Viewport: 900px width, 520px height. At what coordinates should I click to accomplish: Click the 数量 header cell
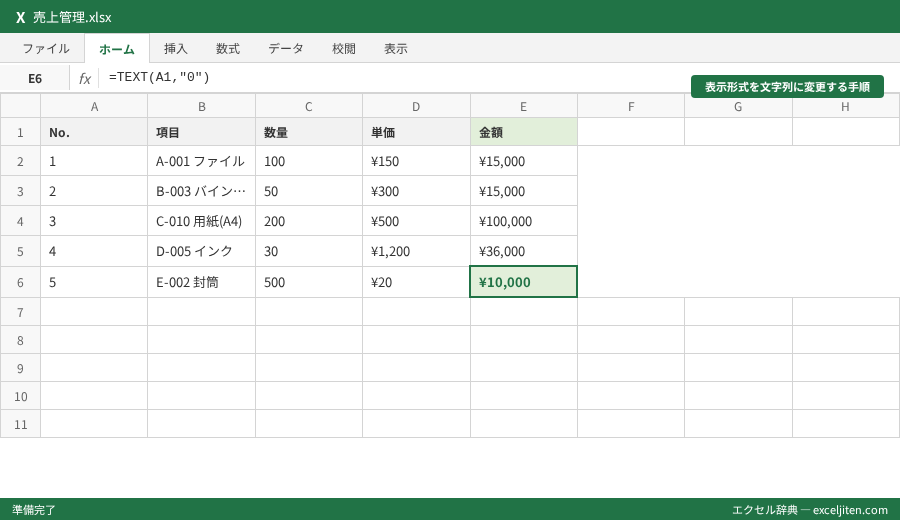pyautogui.click(x=309, y=133)
